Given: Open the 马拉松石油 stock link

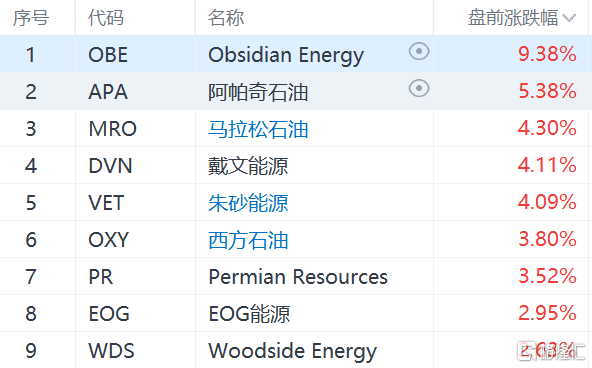Looking at the screenshot, I should tap(258, 129).
